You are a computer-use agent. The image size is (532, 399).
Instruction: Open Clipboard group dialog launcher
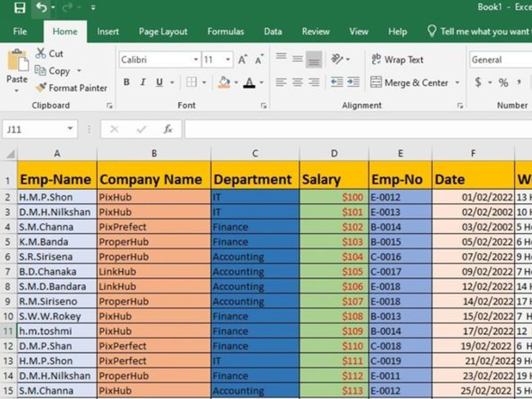pyautogui.click(x=109, y=106)
